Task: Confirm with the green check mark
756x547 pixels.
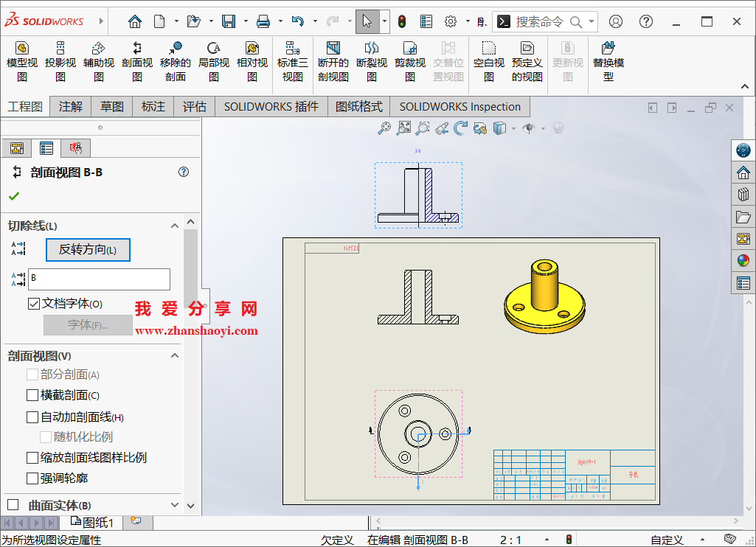Action: (15, 197)
